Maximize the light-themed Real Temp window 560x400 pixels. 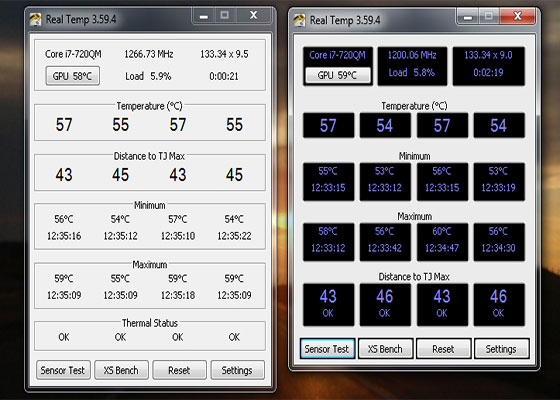225,16
